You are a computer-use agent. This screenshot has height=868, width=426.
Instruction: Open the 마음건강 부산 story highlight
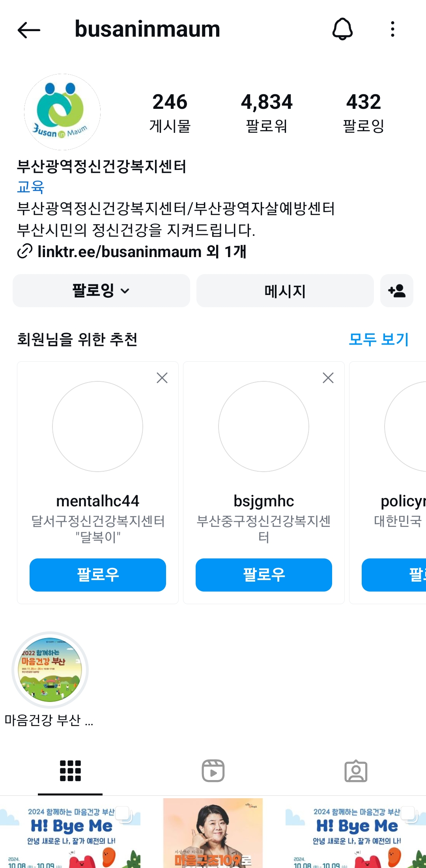pyautogui.click(x=50, y=670)
